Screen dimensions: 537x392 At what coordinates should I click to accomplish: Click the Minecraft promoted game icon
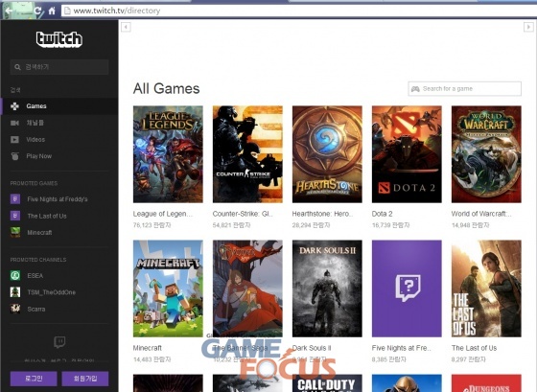[15, 233]
